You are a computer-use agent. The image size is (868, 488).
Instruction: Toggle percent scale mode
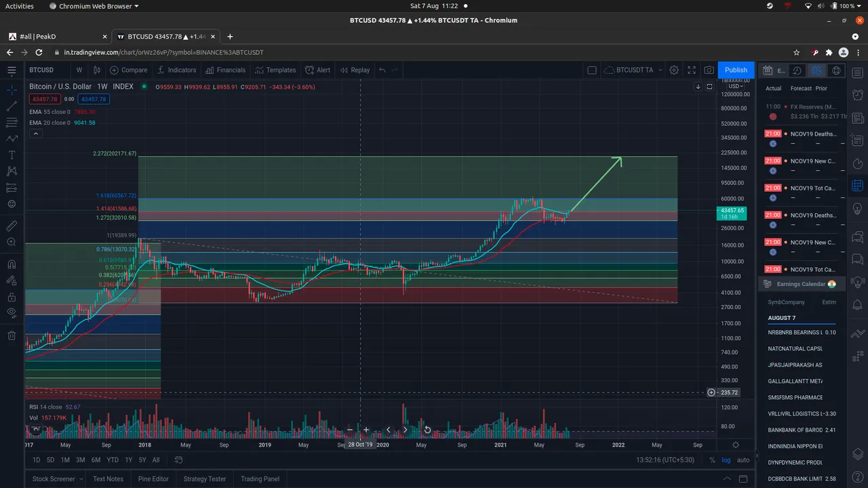pos(712,460)
